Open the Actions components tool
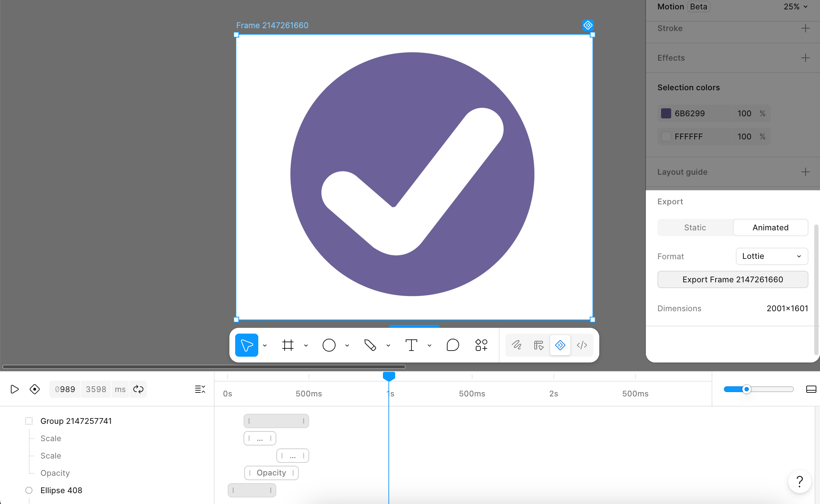Viewport: 820px width, 504px height. tap(482, 345)
